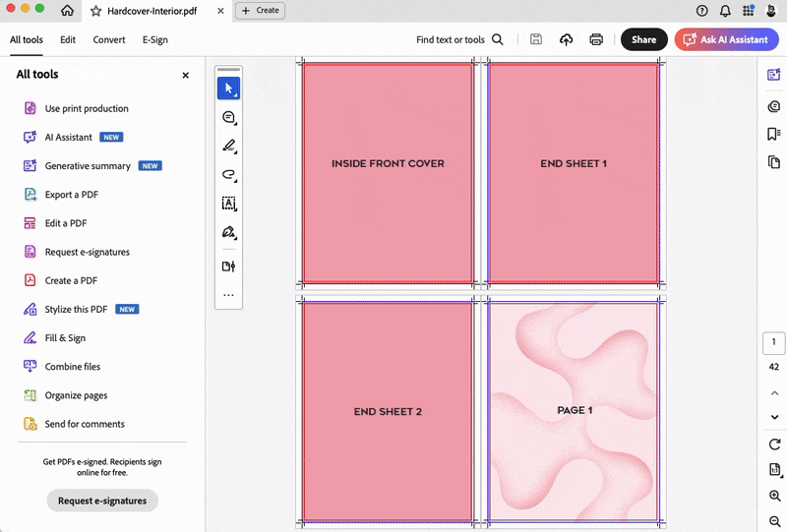Go to previous page with up chevron
This screenshot has width=787, height=532.
[774, 393]
